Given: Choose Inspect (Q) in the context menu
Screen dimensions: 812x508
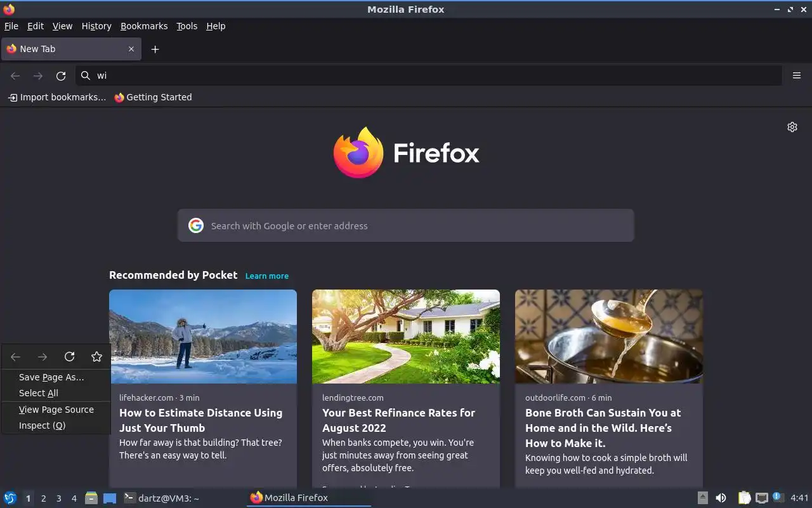Looking at the screenshot, I should [x=56, y=425].
